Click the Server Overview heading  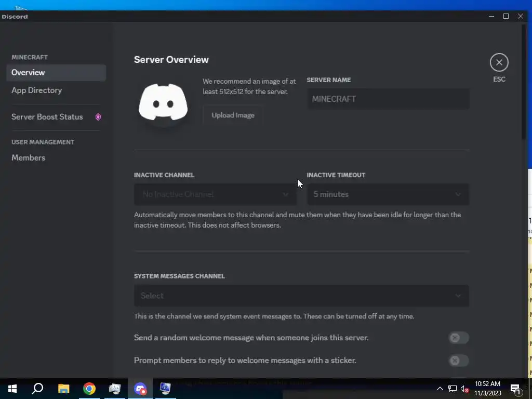point(171,60)
